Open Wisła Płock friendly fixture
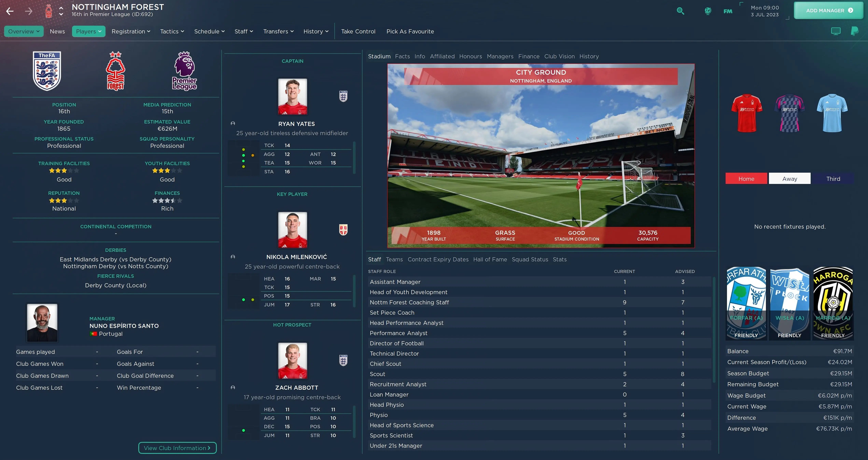This screenshot has width=868, height=460. click(x=789, y=303)
